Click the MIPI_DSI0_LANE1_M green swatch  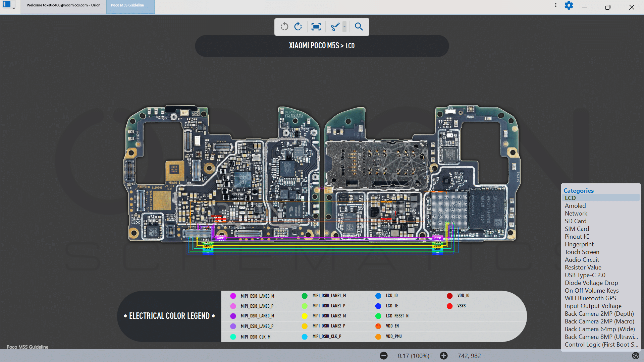305,296
